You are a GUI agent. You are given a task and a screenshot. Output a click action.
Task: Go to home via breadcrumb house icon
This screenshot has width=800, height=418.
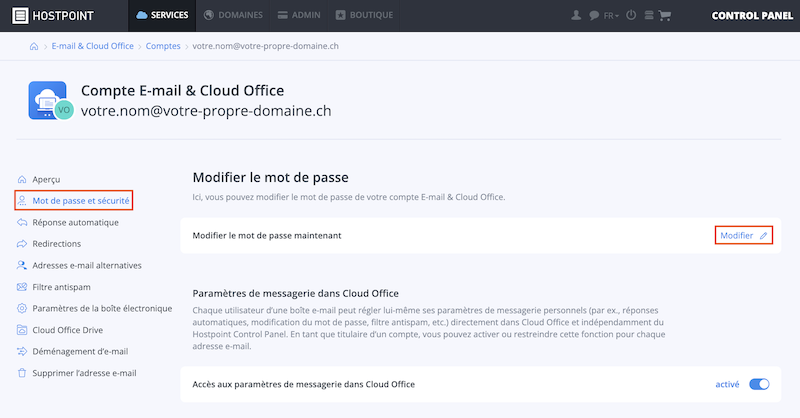34,46
